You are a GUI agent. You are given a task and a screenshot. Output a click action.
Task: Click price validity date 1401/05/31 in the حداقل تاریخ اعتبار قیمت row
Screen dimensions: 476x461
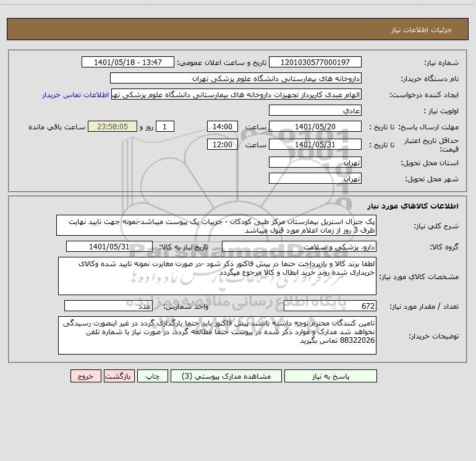coord(315,144)
